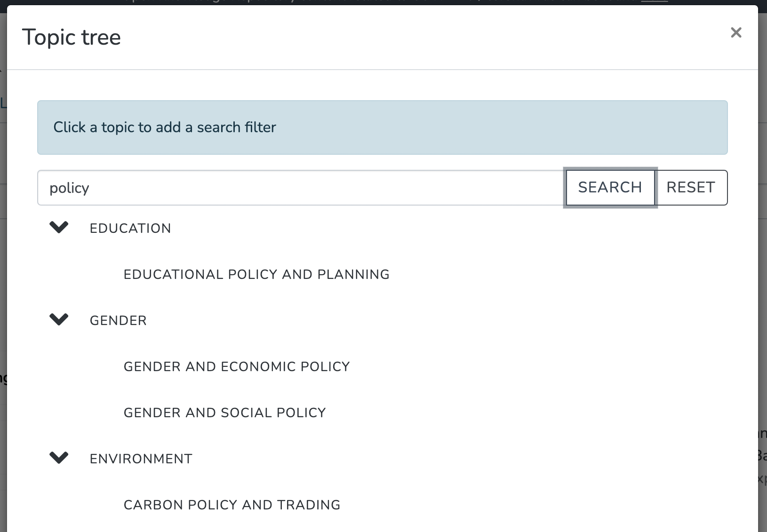Select the ENVIRONMENT topic
The height and width of the screenshot is (532, 767).
(x=141, y=459)
